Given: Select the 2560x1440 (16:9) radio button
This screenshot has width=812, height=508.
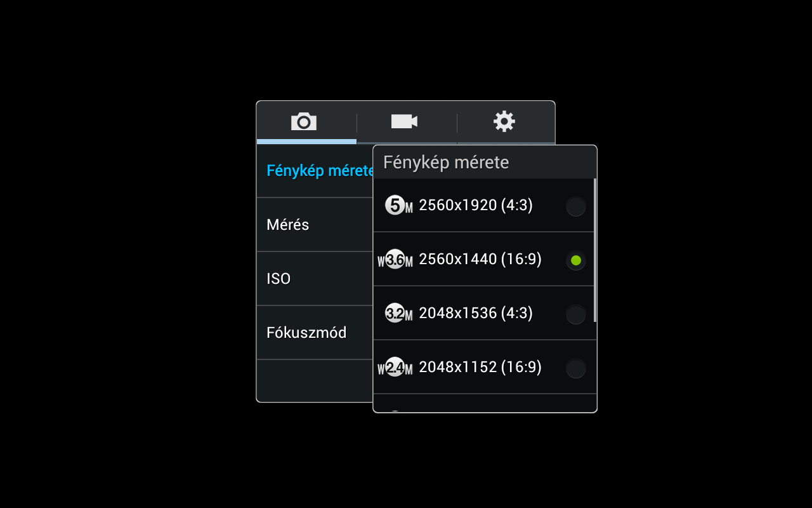Looking at the screenshot, I should tap(575, 260).
